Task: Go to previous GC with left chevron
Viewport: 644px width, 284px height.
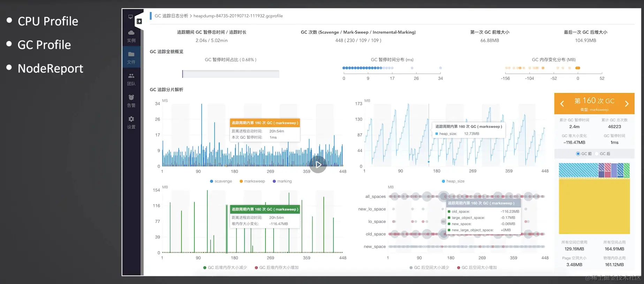Action: pyautogui.click(x=562, y=103)
